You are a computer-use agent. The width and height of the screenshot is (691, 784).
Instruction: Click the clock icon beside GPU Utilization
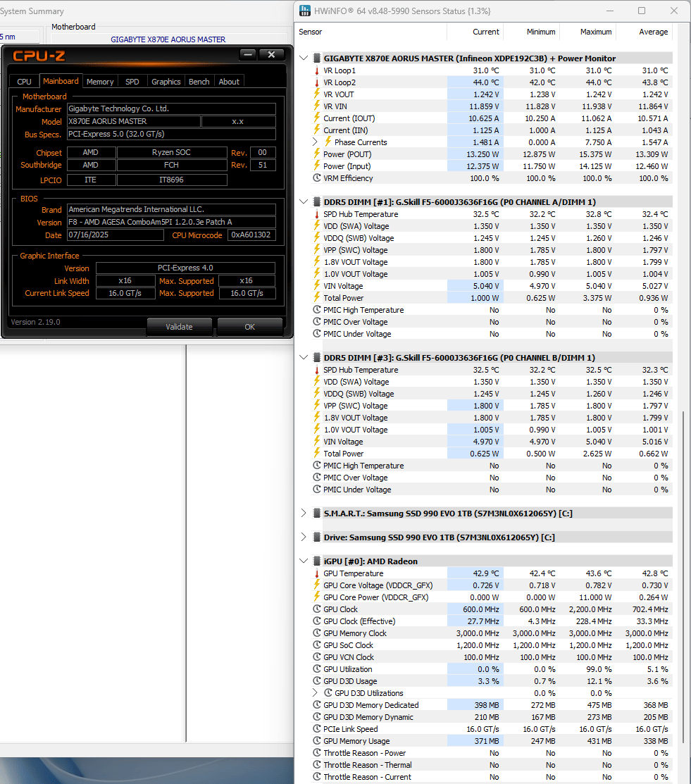[316, 669]
